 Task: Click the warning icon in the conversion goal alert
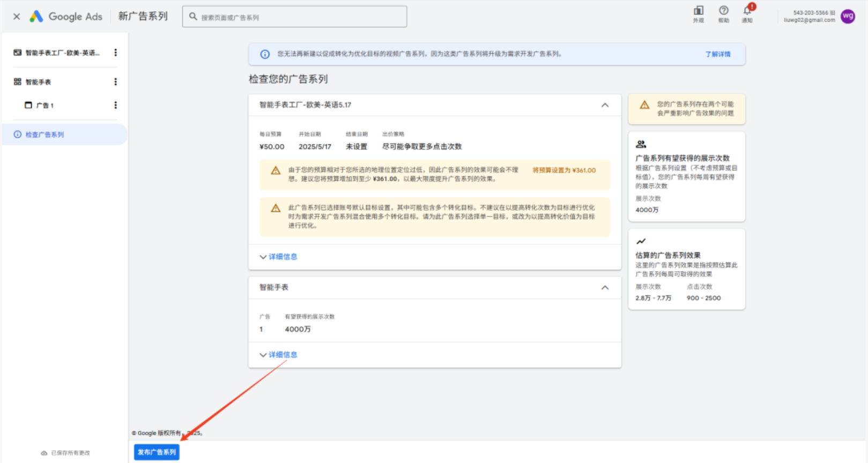tap(276, 208)
